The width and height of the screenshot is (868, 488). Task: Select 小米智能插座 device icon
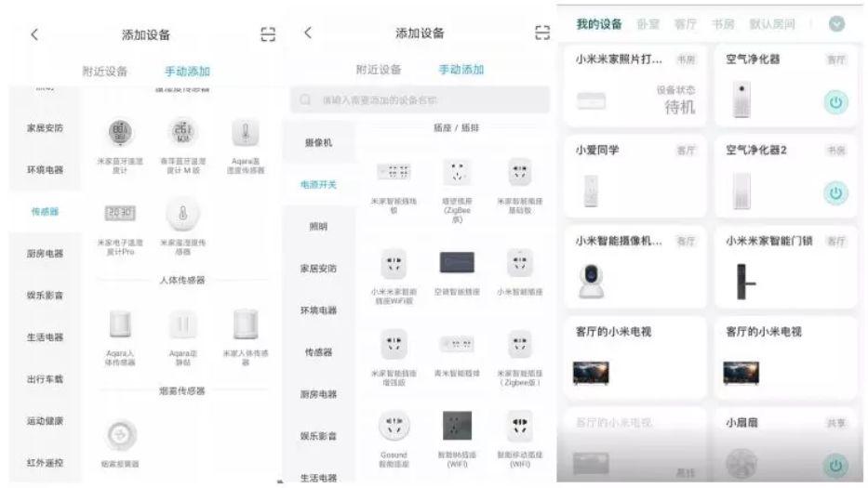519,263
